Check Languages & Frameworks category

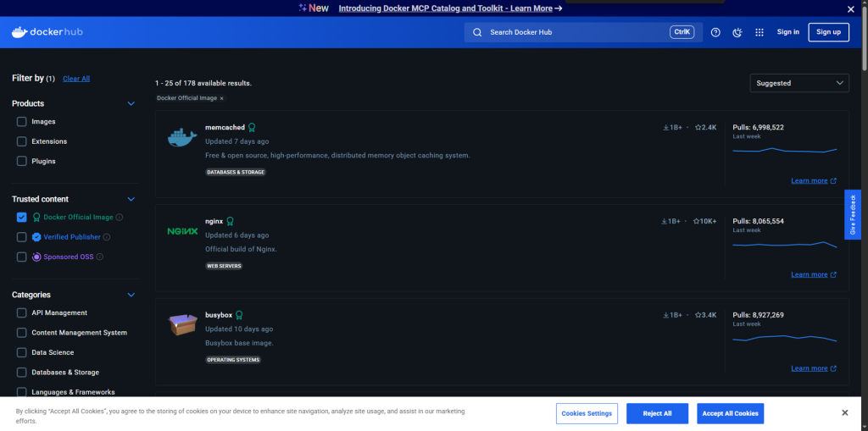pos(21,392)
